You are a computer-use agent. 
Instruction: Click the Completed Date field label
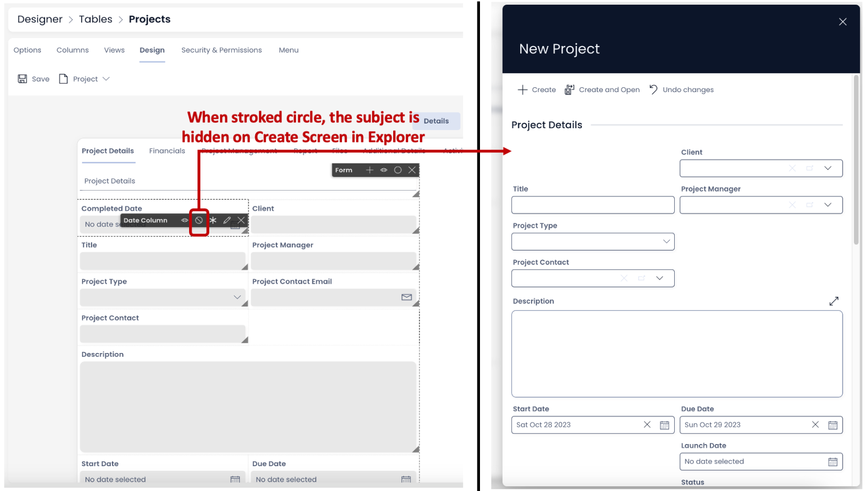pyautogui.click(x=112, y=208)
